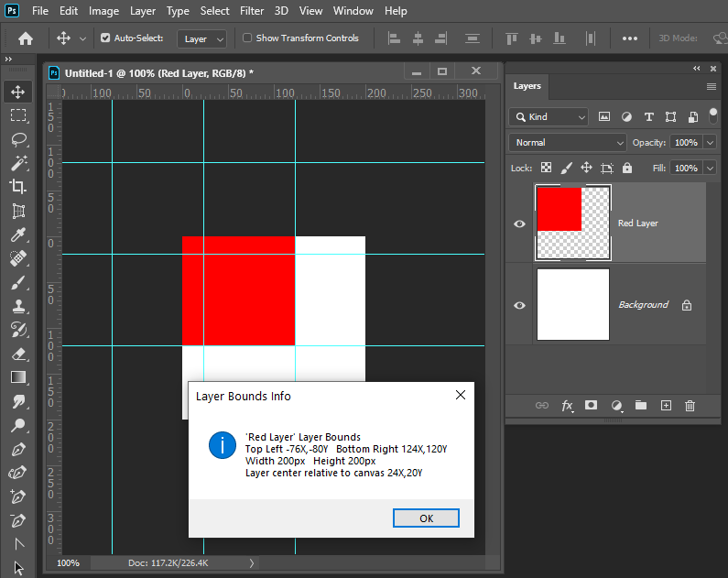Select the Lasso tool
This screenshot has width=728, height=578.
18,139
